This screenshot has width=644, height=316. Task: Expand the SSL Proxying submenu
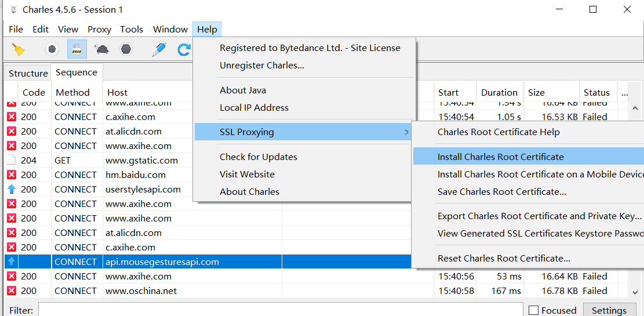pos(304,132)
